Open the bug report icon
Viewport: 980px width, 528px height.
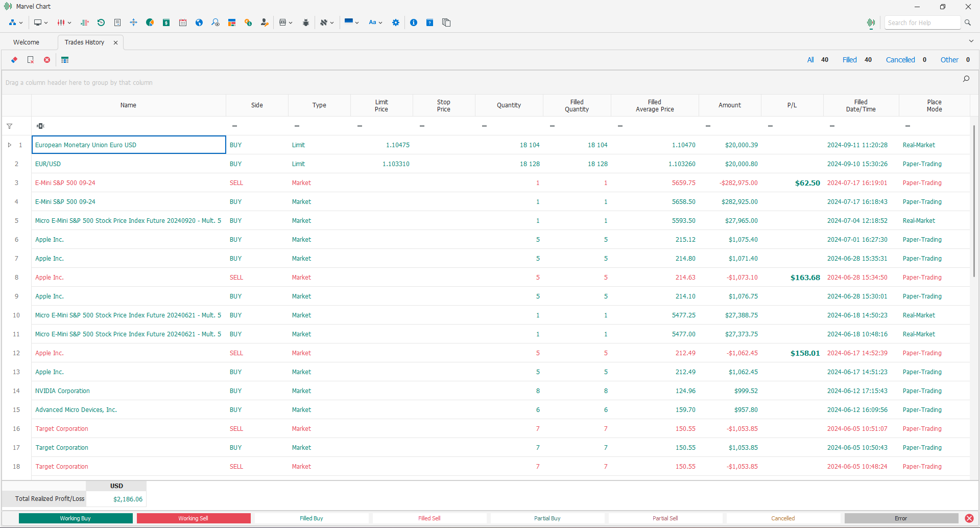pos(306,22)
